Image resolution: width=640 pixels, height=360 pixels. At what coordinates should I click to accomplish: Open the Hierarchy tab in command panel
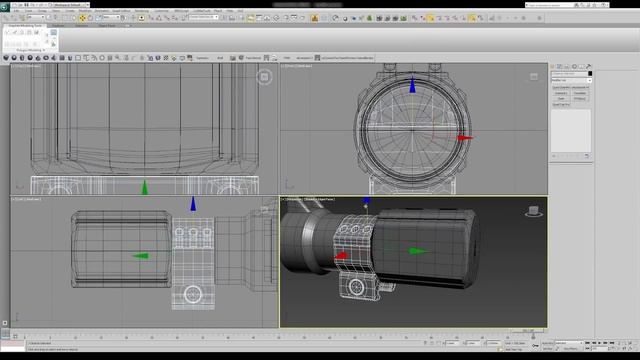[567, 66]
